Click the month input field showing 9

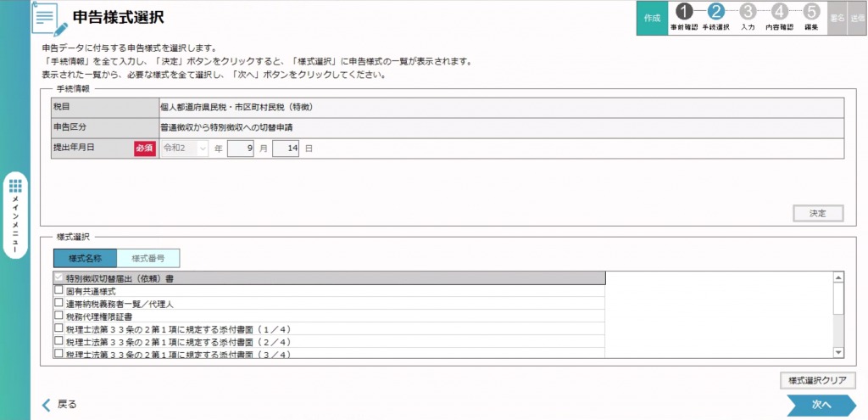pos(241,148)
